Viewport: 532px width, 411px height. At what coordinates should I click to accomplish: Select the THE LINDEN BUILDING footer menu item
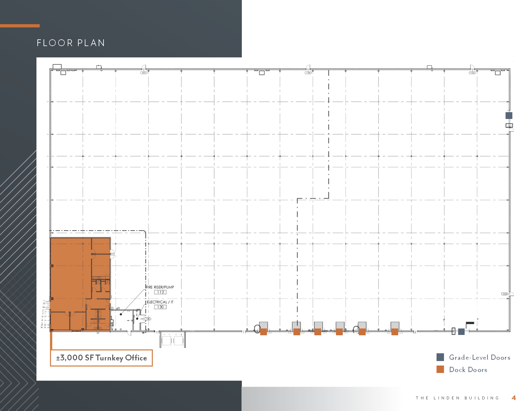pos(457,398)
